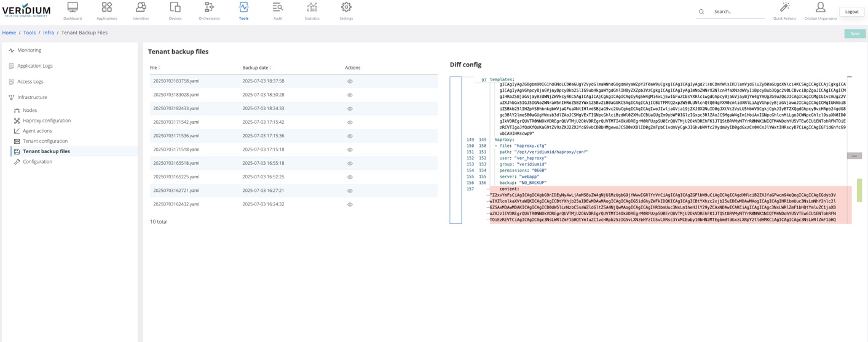Open the Orchestrator section icon
The image size is (868, 342).
(209, 7)
